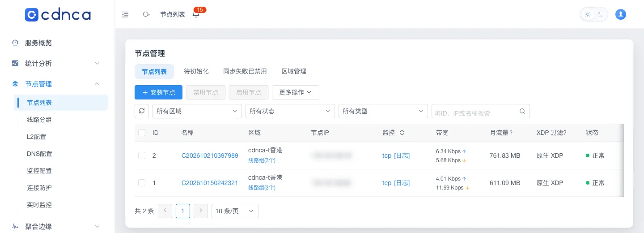Check the row with ID 1
This screenshot has height=233, width=644.
tap(142, 183)
